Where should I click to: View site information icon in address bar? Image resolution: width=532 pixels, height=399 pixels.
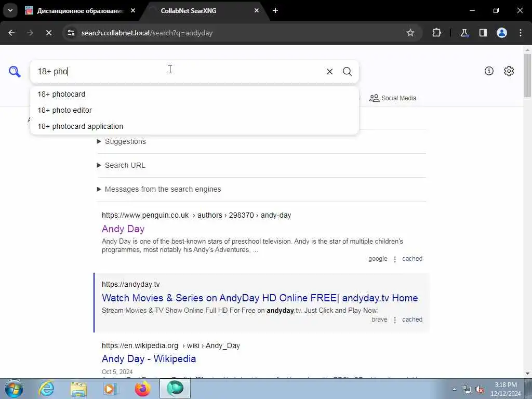pyautogui.click(x=71, y=33)
